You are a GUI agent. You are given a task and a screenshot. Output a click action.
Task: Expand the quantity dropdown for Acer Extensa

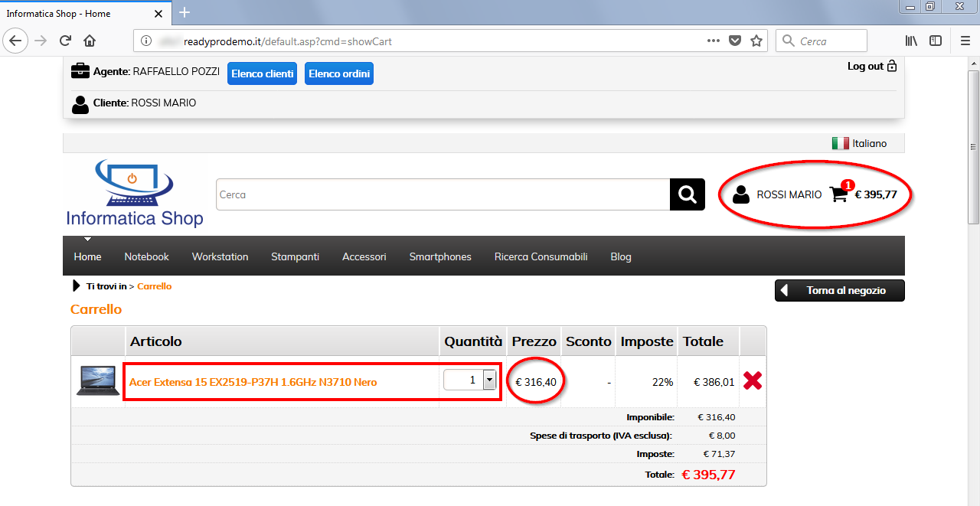[x=489, y=380]
